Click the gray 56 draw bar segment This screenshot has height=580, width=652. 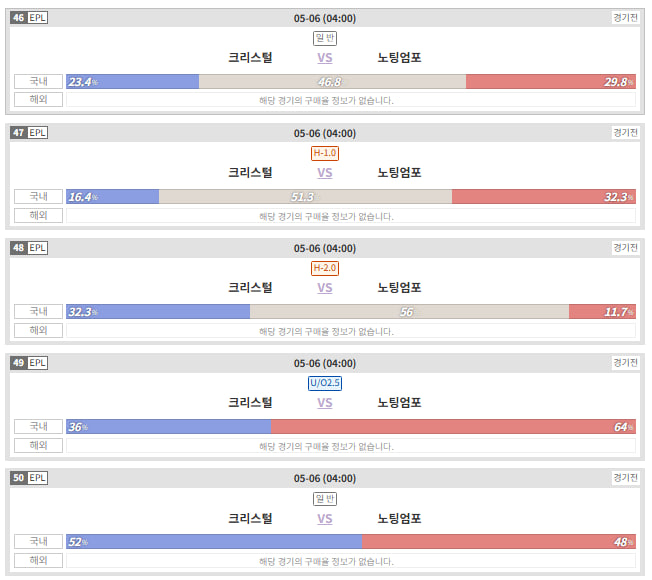[410, 312]
